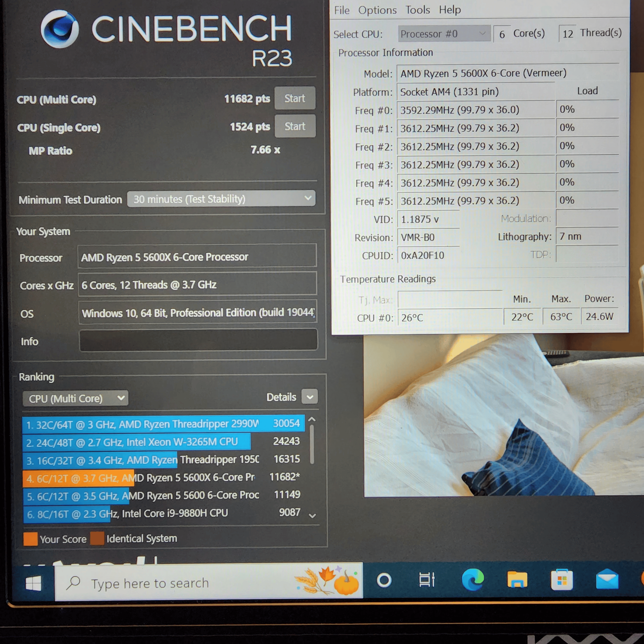
Task: Select the Threadripper 2990W ranking row
Action: click(x=163, y=424)
